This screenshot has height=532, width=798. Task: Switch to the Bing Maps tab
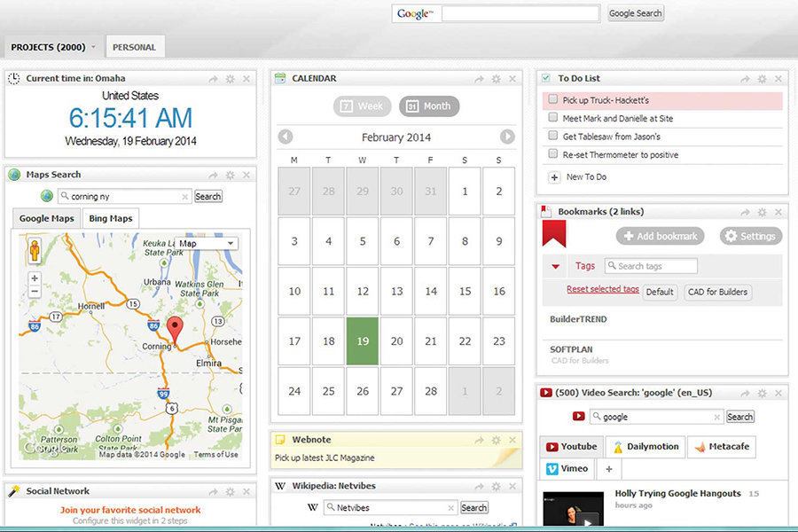click(110, 218)
